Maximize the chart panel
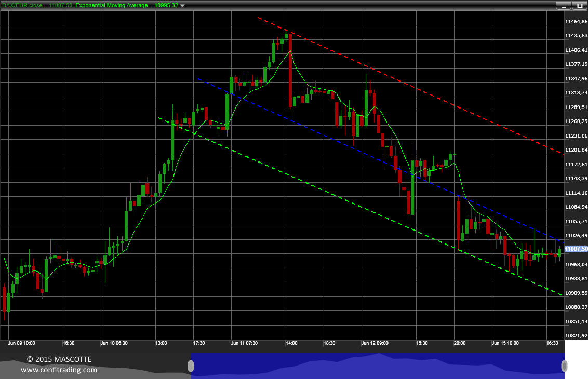The height and width of the screenshot is (379, 588). pos(579,6)
